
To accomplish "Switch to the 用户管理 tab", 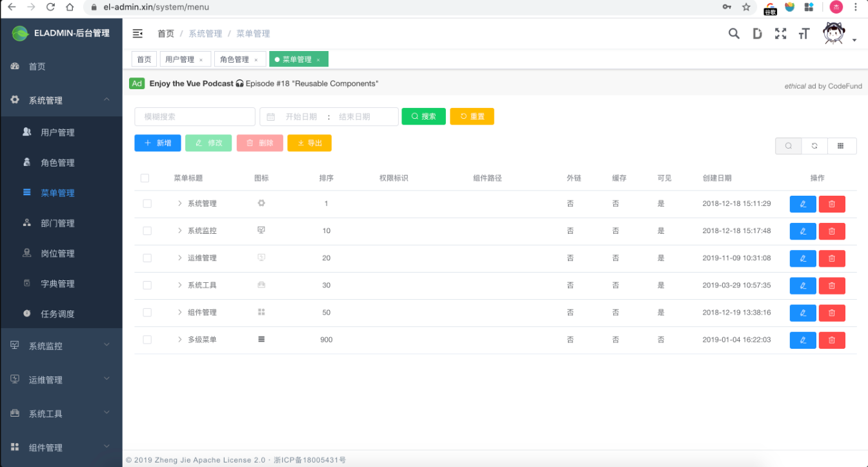I will tap(181, 58).
